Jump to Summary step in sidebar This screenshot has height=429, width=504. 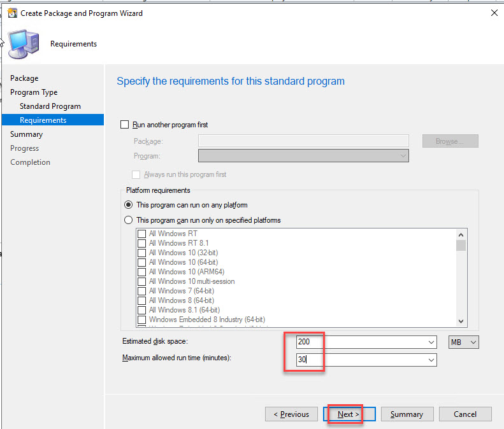coord(26,134)
